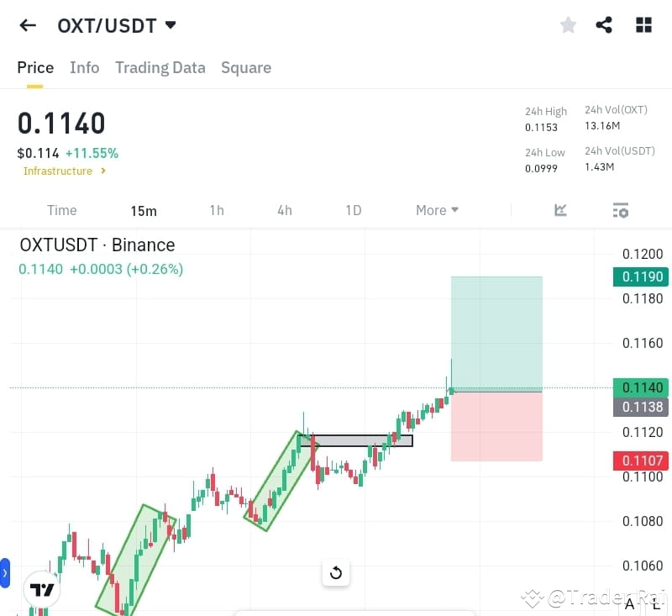672x616 pixels.
Task: Switch to the Trading Data tab
Action: tap(160, 67)
